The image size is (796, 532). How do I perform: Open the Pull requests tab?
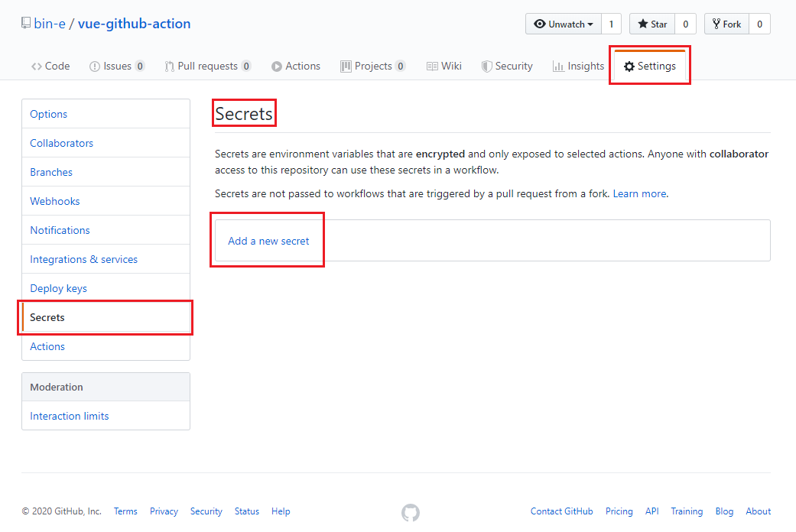208,66
